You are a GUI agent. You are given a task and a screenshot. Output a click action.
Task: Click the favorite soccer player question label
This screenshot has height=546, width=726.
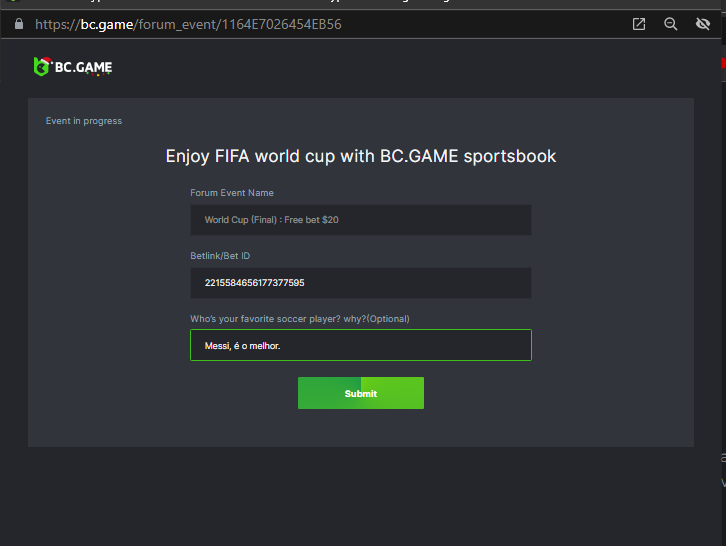(300, 319)
